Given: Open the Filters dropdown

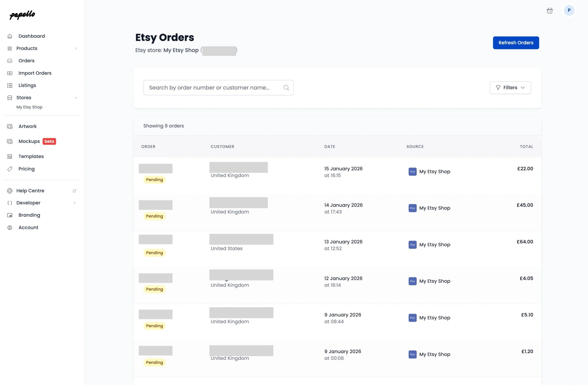Looking at the screenshot, I should click(510, 88).
